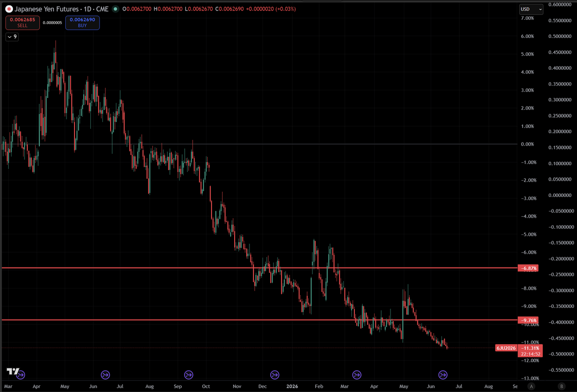Image resolution: width=577 pixels, height=392 pixels.
Task: Click the 6JU2026 contract price label
Action: (x=507, y=348)
